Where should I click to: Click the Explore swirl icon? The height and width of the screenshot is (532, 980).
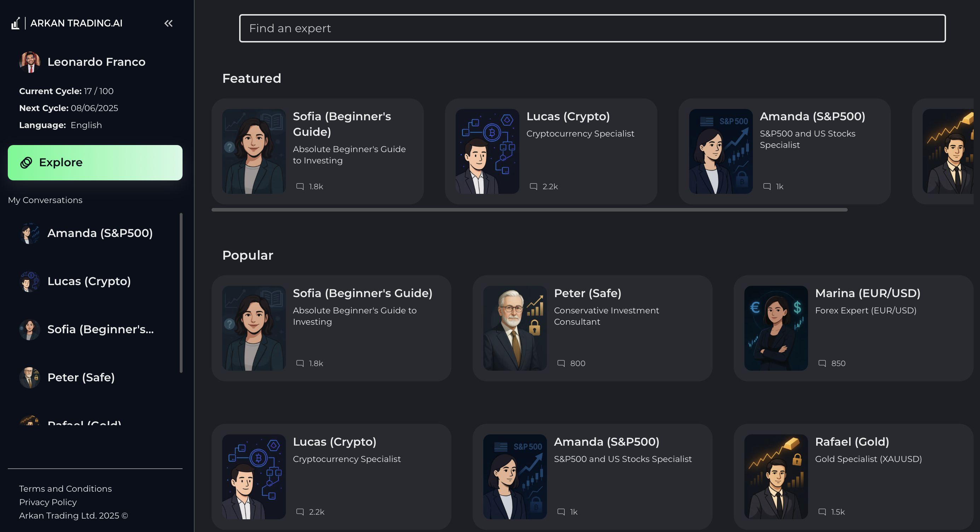[x=26, y=163]
